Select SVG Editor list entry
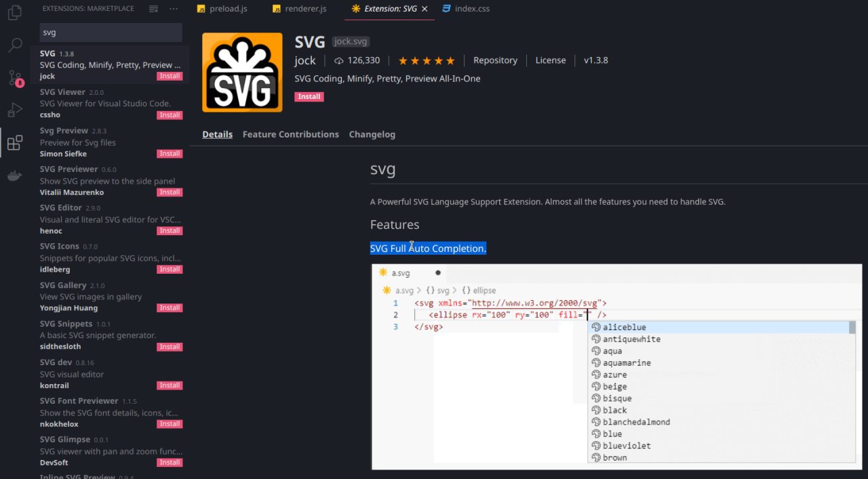The width and height of the screenshot is (868, 479). (110, 219)
